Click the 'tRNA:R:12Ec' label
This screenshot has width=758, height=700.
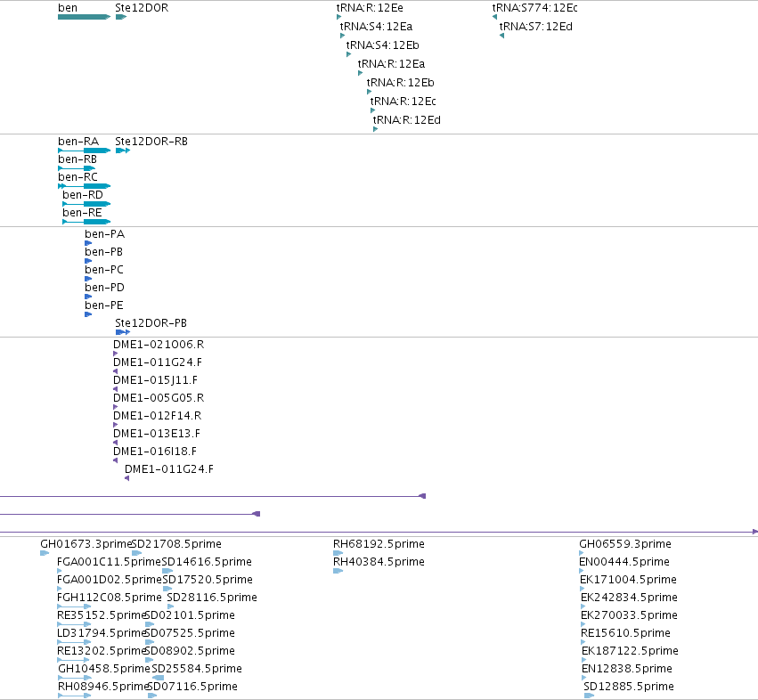pos(403,102)
